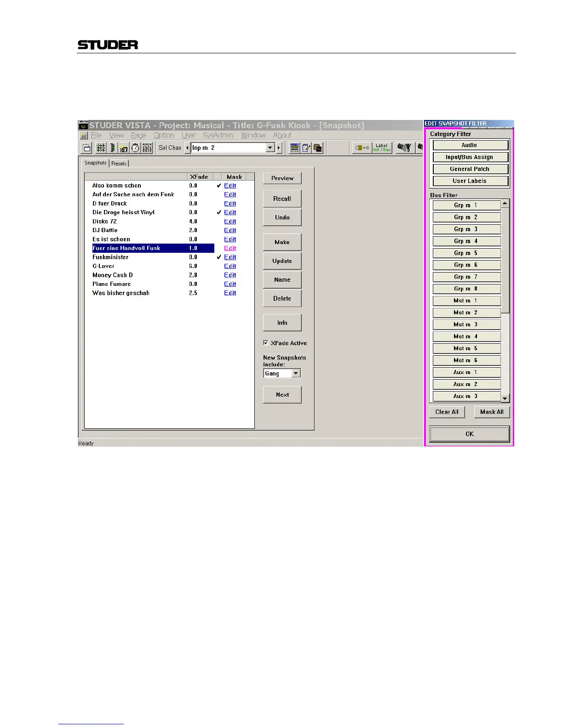Select snapshot 'Also komm schon'
The width and height of the screenshot is (563, 728).
click(x=117, y=186)
